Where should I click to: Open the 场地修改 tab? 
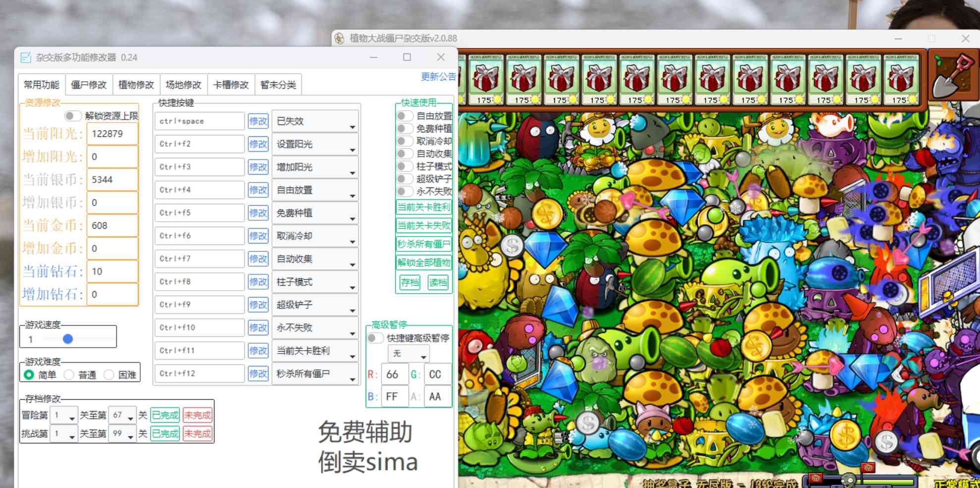pos(183,85)
